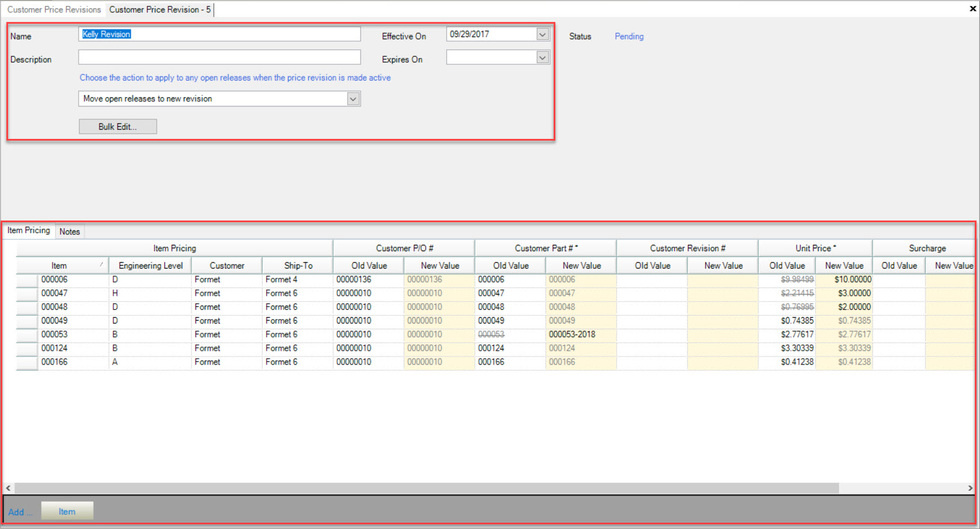The image size is (980, 529).
Task: Select the Customer Price Revision - 5 tab
Action: (160, 9)
